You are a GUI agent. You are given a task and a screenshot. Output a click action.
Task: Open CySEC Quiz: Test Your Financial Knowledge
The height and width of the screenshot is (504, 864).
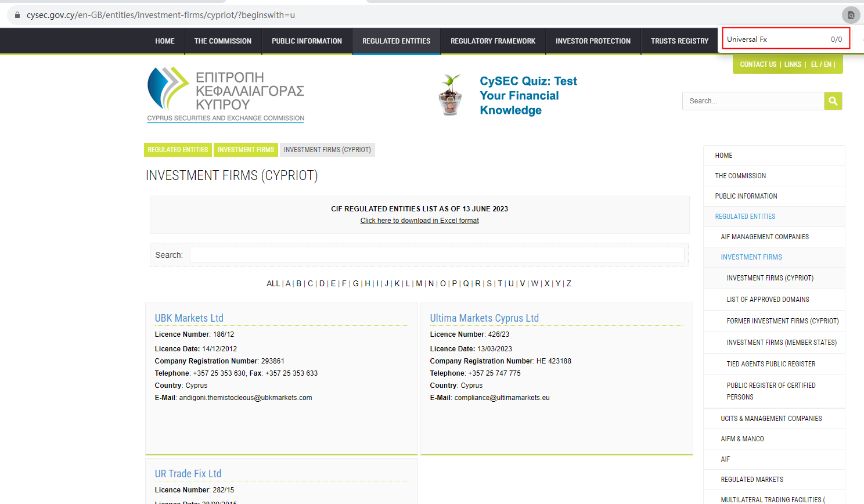point(528,96)
